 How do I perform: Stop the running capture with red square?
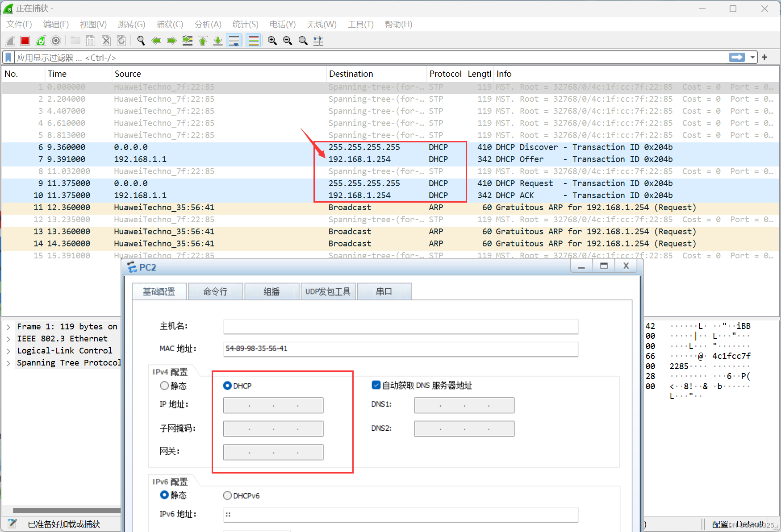click(x=25, y=41)
